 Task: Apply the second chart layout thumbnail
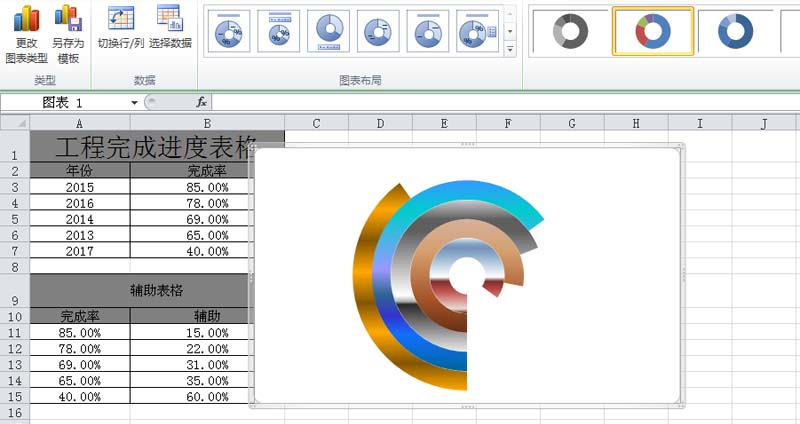tap(279, 31)
